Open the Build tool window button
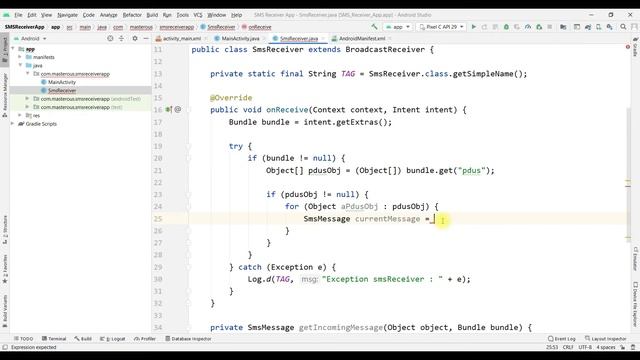The image size is (640, 360). point(83,339)
